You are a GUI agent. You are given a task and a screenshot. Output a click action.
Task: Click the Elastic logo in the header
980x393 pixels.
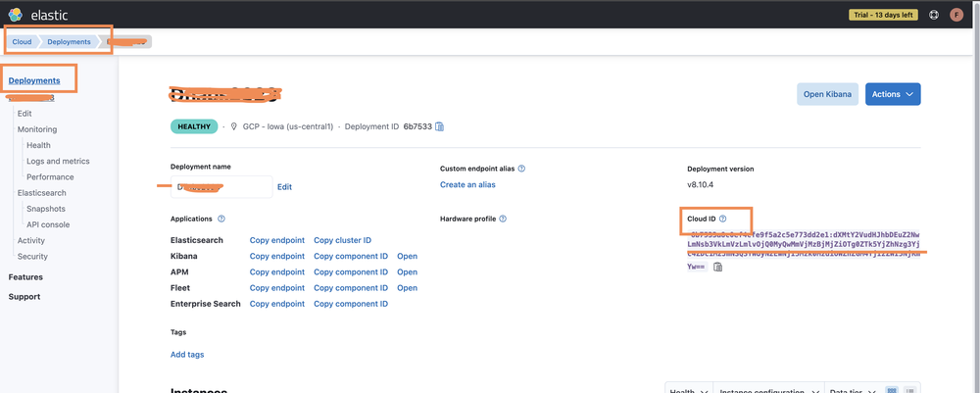click(x=16, y=14)
